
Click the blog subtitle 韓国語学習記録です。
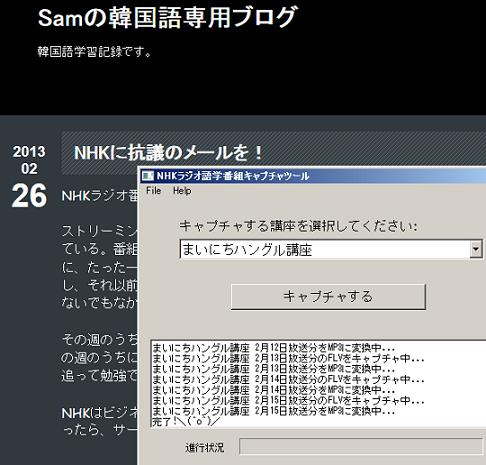(95, 52)
